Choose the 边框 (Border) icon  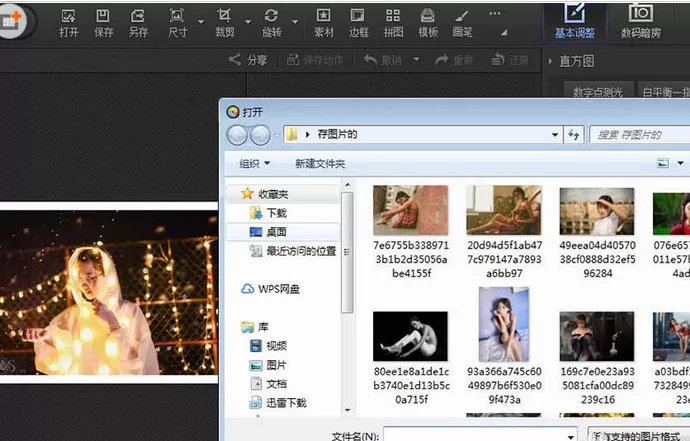tap(358, 23)
